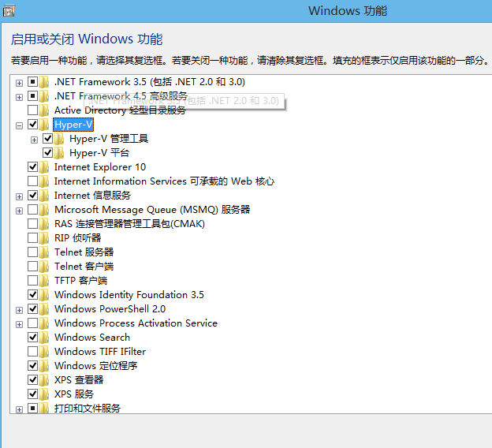Click folder icon beside TFTP 客户端
This screenshot has width=492, height=448.
[x=44, y=281]
